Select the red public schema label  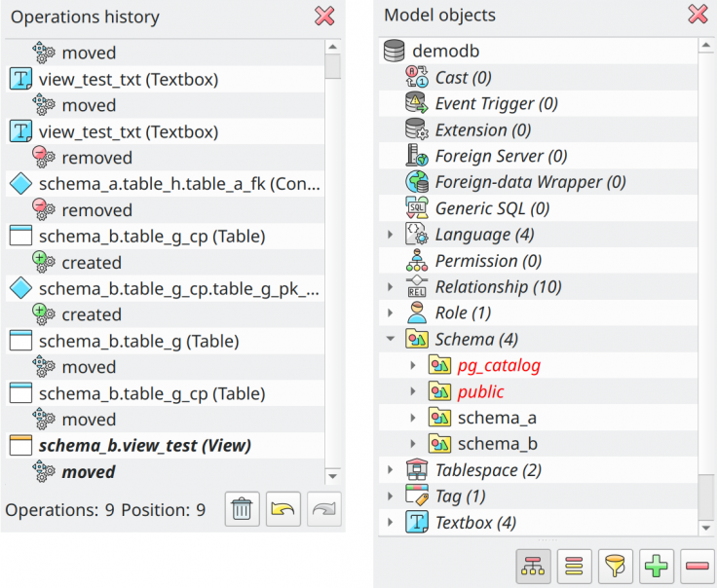(x=480, y=391)
